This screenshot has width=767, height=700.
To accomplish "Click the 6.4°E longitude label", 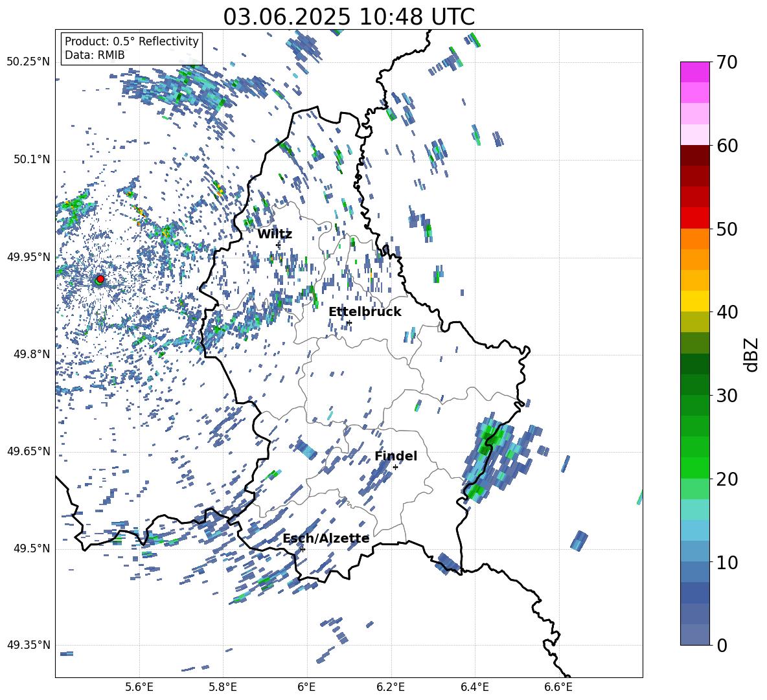I will [x=474, y=687].
